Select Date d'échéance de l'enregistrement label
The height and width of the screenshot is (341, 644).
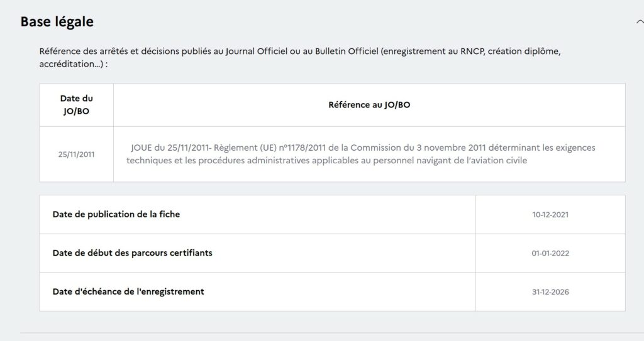[128, 291]
